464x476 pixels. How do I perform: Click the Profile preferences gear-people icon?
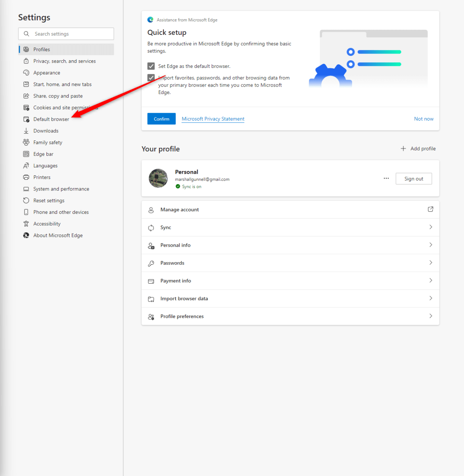tap(151, 317)
